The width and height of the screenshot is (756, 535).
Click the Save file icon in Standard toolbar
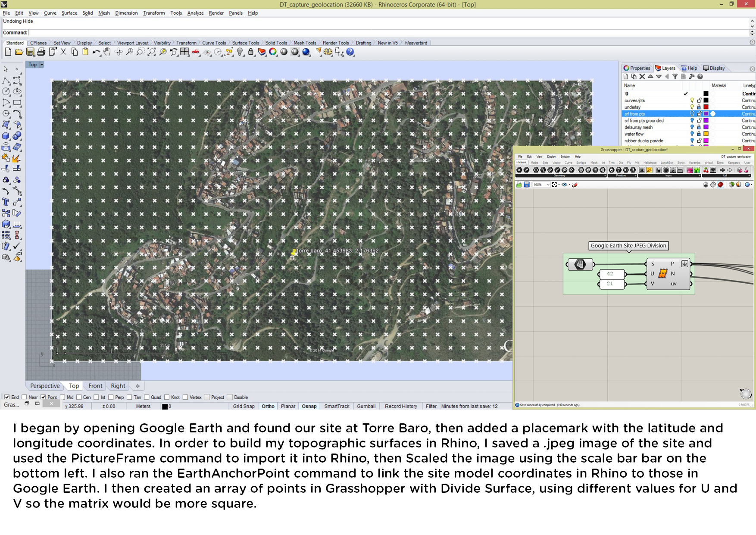tap(30, 52)
